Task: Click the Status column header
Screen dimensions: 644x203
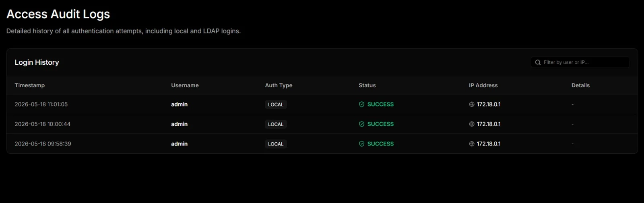Action: click(367, 85)
